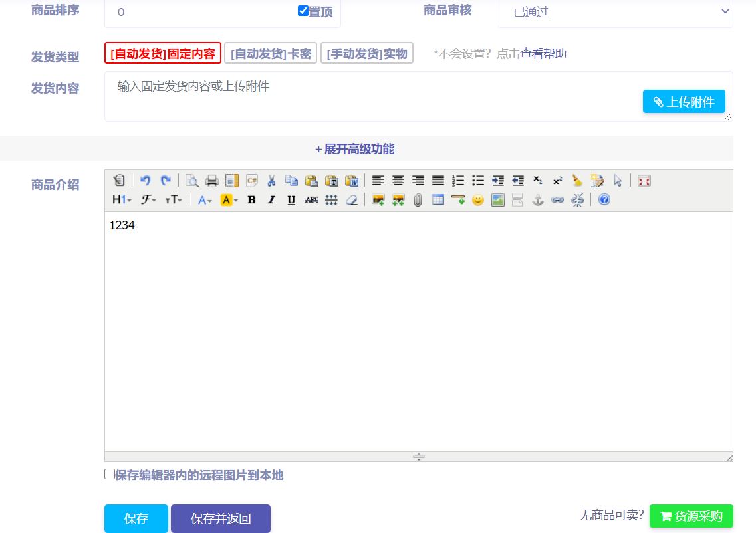
Task: Open multi-image upload icon
Action: point(398,200)
